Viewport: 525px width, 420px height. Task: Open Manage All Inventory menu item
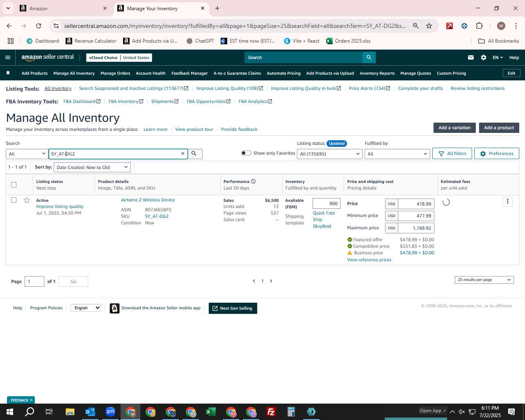[x=74, y=73]
